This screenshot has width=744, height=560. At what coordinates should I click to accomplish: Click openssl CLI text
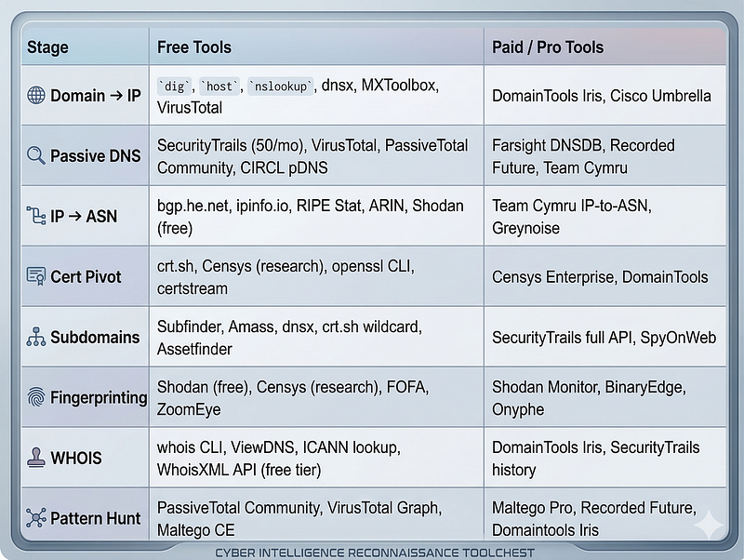point(371,266)
